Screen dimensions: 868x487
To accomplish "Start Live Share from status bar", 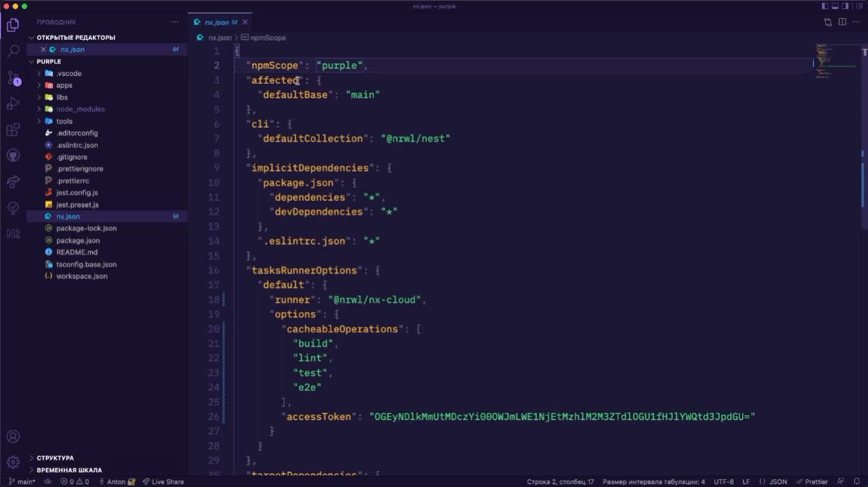I will [163, 481].
